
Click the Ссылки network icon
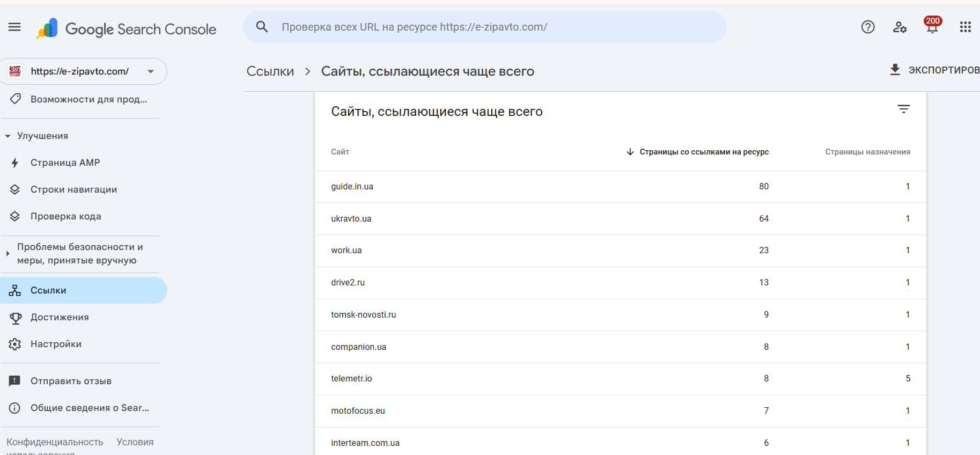click(15, 290)
